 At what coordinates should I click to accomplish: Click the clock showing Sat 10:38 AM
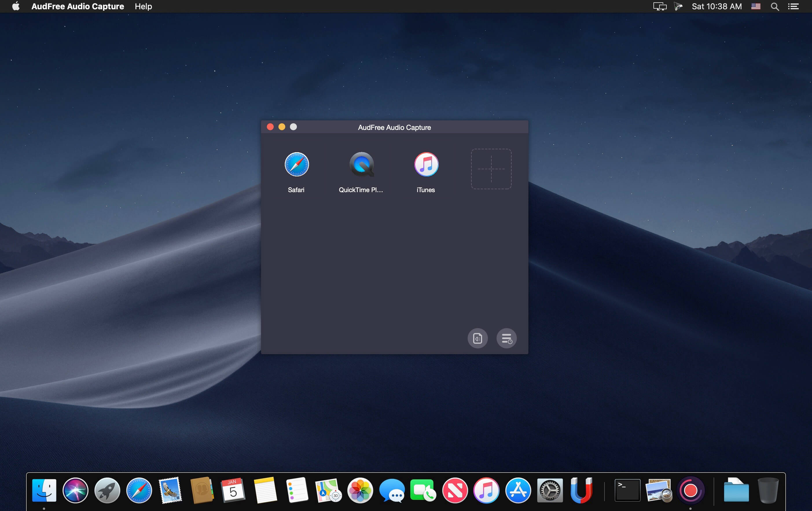tap(717, 6)
